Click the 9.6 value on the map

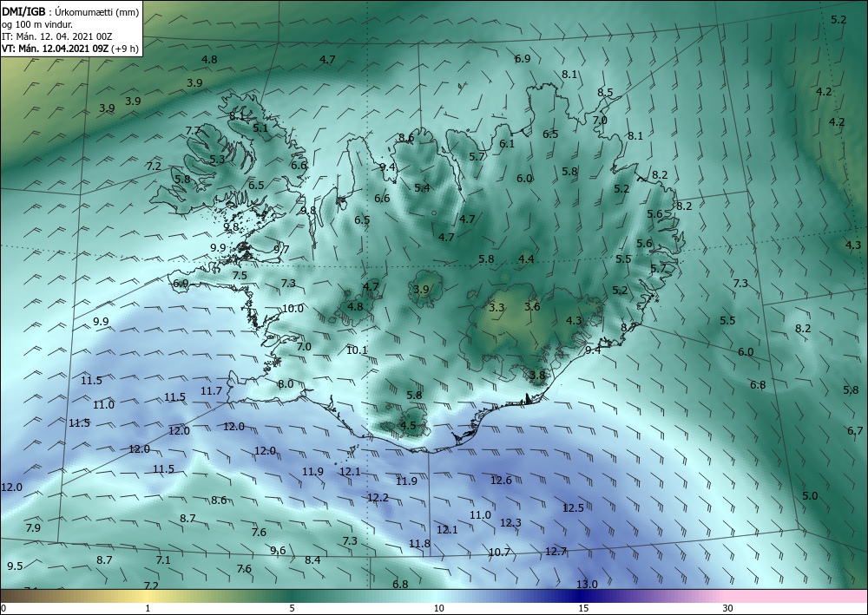coord(278,550)
